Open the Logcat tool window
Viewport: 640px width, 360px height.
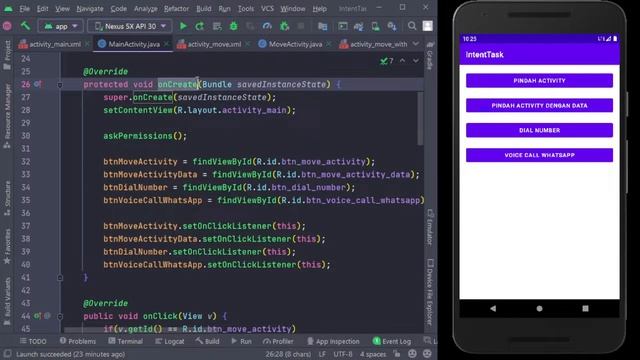[x=170, y=341]
